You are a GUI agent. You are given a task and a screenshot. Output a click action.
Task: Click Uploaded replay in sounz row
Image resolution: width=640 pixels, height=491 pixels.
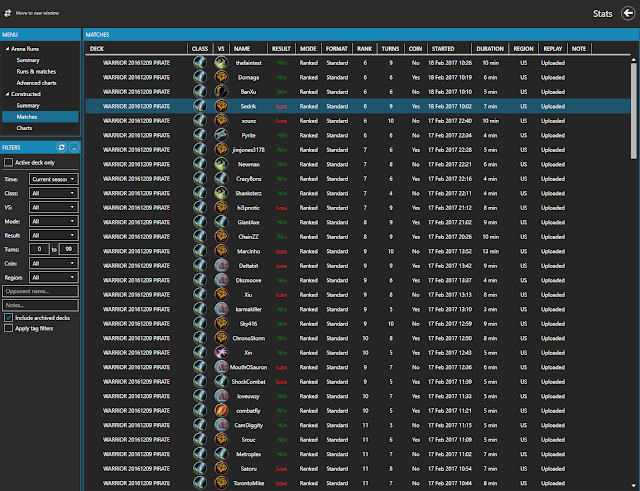pos(553,121)
